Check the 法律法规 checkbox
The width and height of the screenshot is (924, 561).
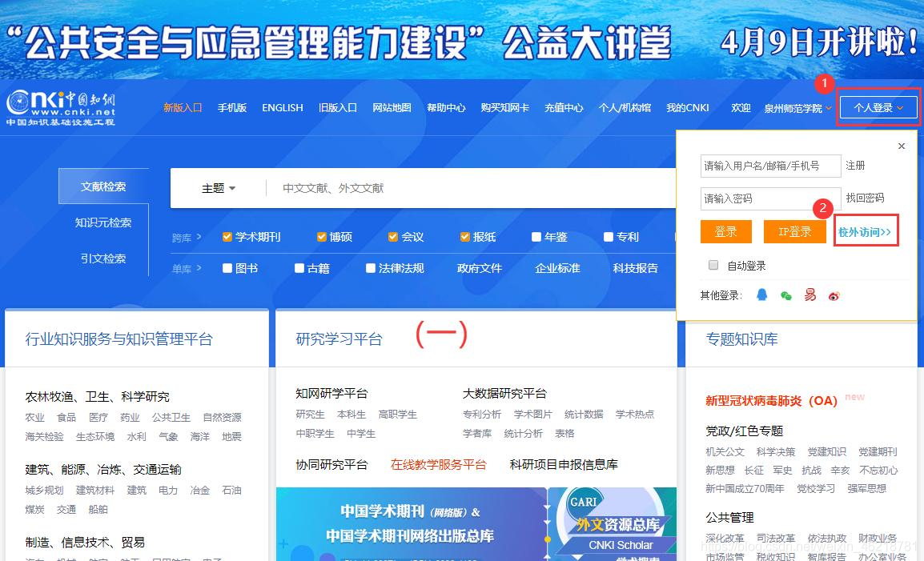[x=371, y=268]
